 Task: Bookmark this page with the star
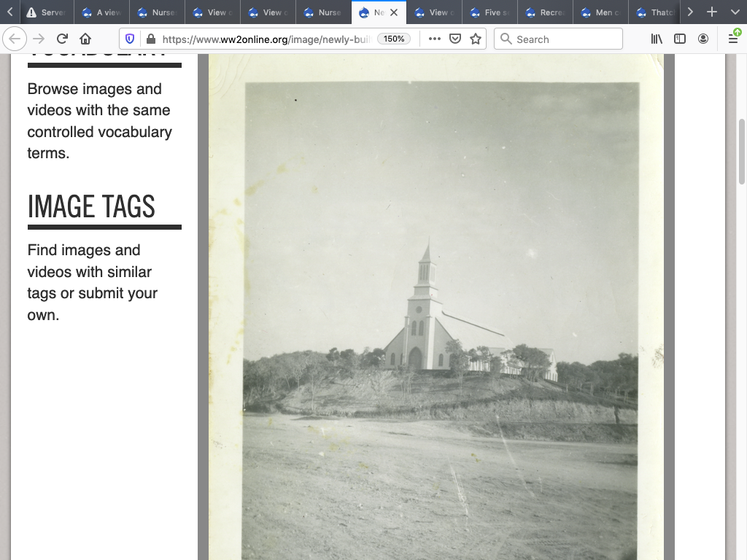click(x=476, y=39)
